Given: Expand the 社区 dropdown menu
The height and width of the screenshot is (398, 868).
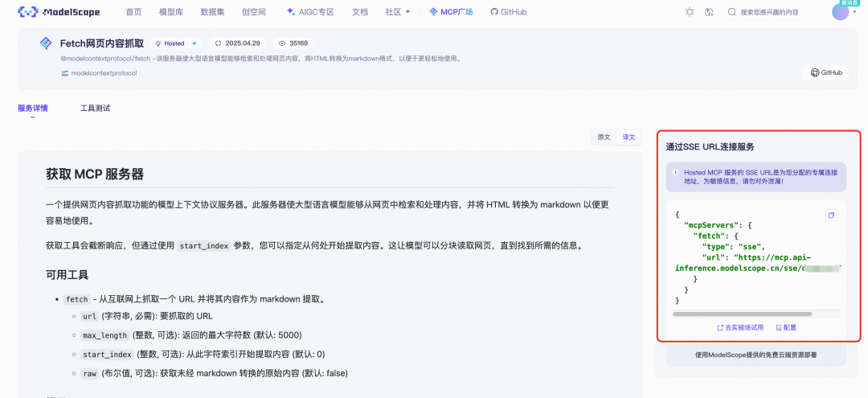Looking at the screenshot, I should (398, 11).
